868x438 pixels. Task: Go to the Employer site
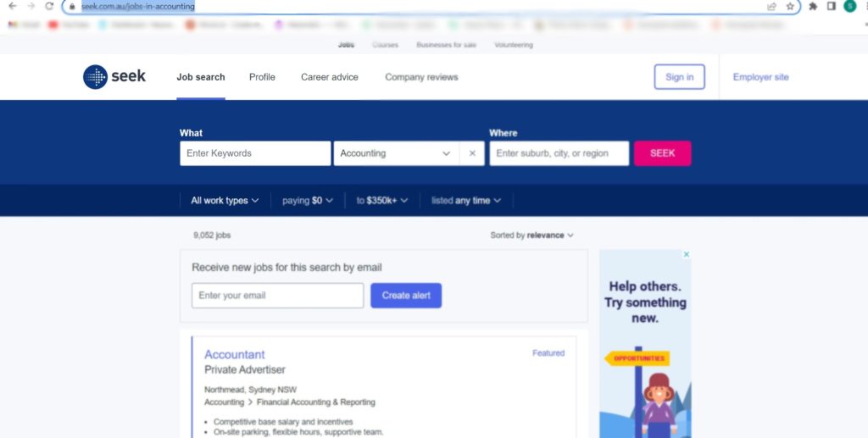pyautogui.click(x=760, y=77)
